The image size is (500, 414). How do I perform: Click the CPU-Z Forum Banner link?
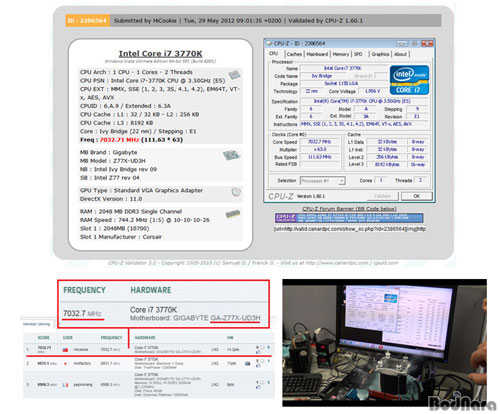(x=349, y=209)
